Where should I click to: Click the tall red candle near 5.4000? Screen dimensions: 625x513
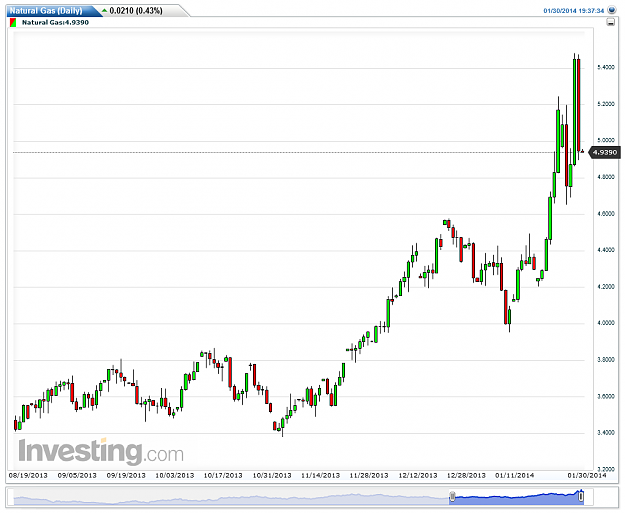[x=578, y=105]
